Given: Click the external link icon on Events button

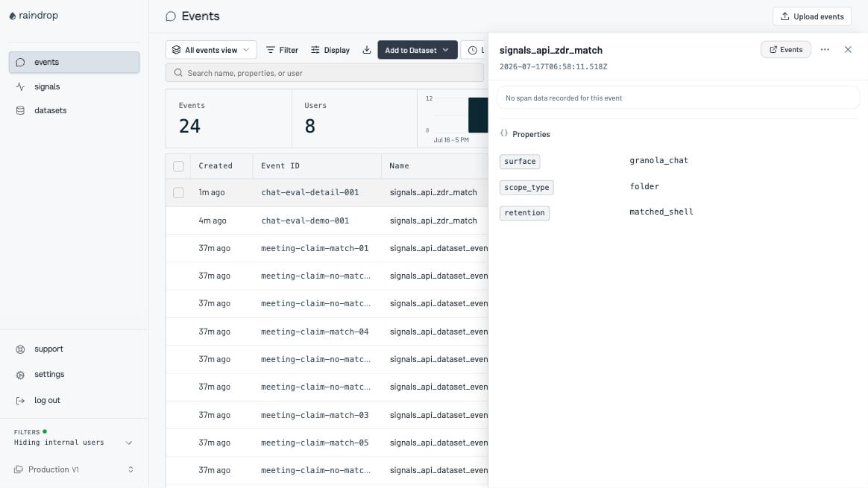Looking at the screenshot, I should coord(773,49).
